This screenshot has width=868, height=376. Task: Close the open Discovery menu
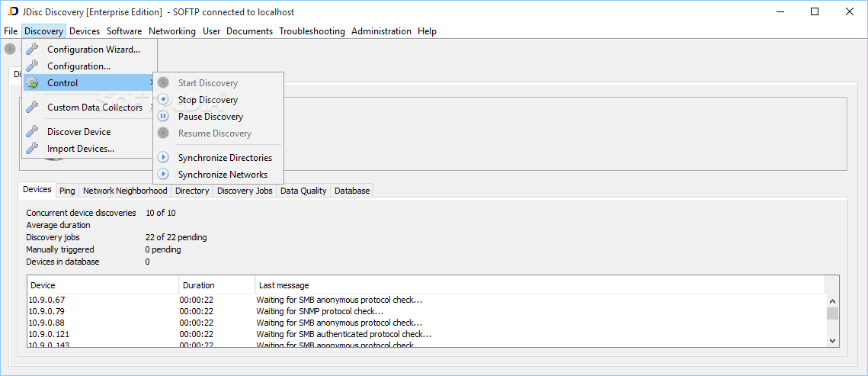[x=43, y=31]
